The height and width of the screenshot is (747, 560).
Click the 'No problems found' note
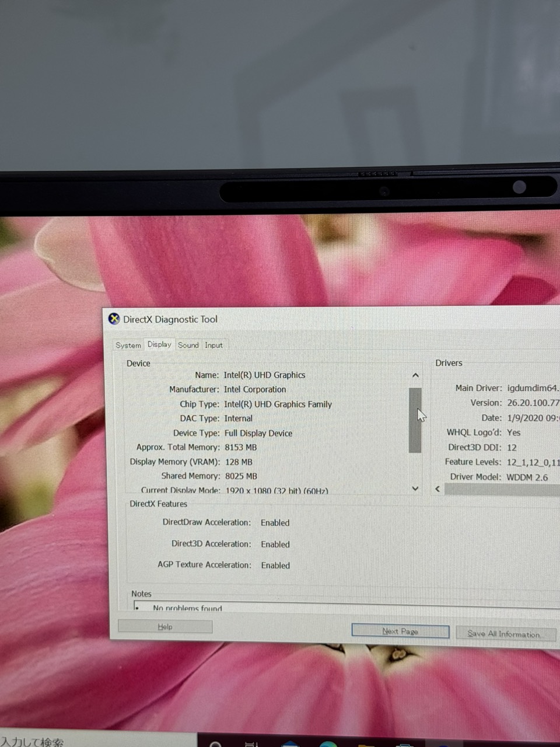tap(187, 608)
